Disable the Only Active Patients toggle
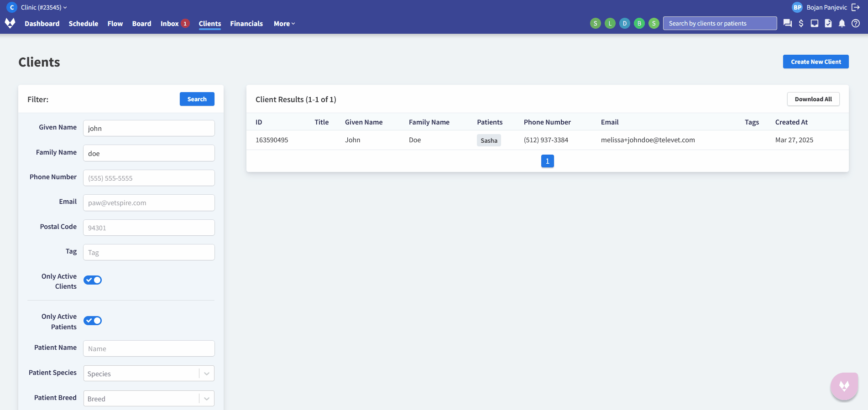 (93, 321)
